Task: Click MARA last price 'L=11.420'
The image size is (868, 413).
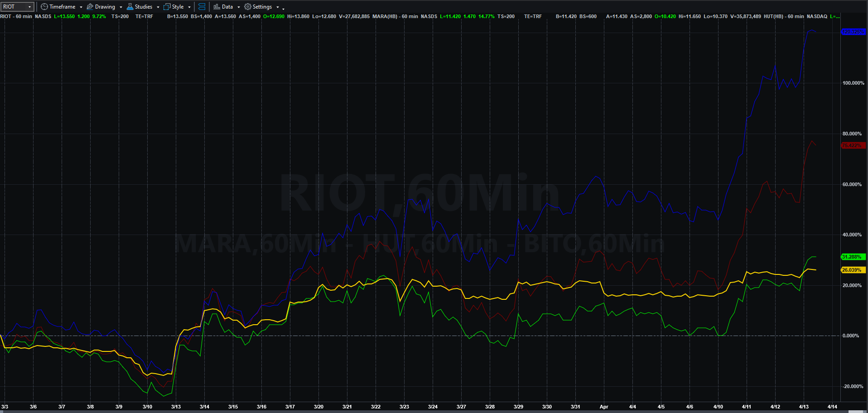Action: pyautogui.click(x=450, y=16)
